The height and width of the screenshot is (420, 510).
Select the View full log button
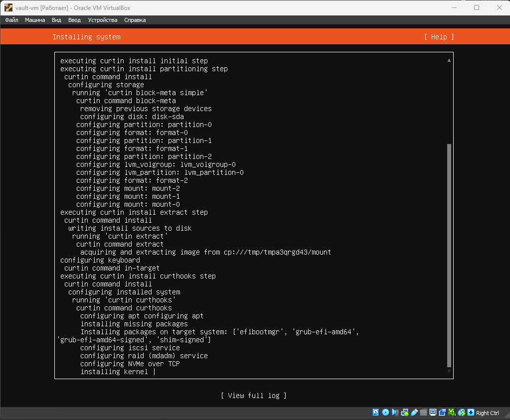coord(254,396)
